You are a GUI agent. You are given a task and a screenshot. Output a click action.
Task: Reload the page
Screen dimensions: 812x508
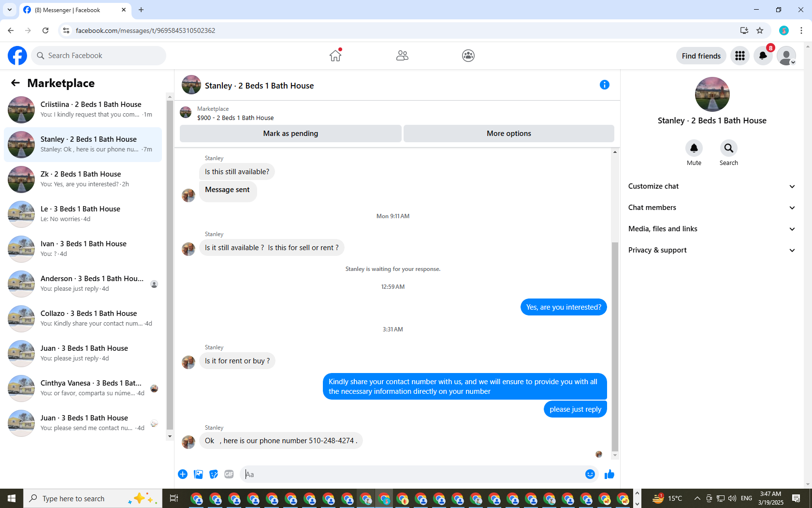(45, 30)
